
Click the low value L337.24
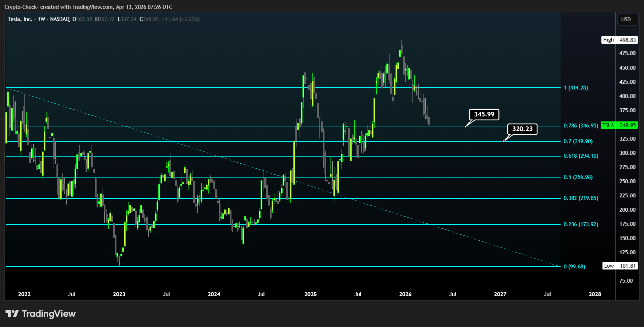127,19
